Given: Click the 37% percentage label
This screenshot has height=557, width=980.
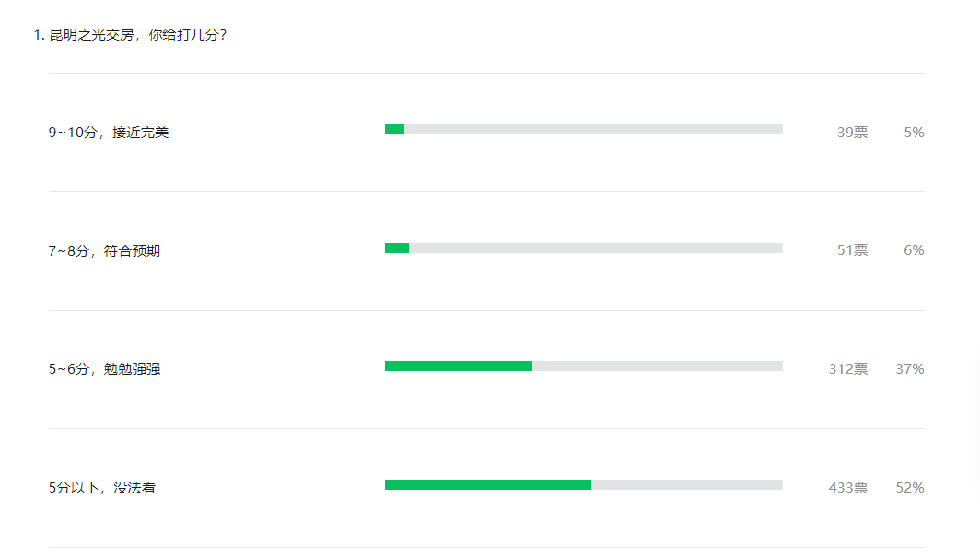Looking at the screenshot, I should pyautogui.click(x=910, y=369).
